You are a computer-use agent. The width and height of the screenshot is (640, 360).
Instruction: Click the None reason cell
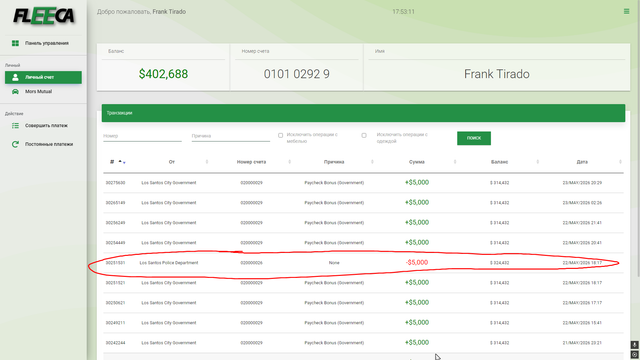point(334,263)
